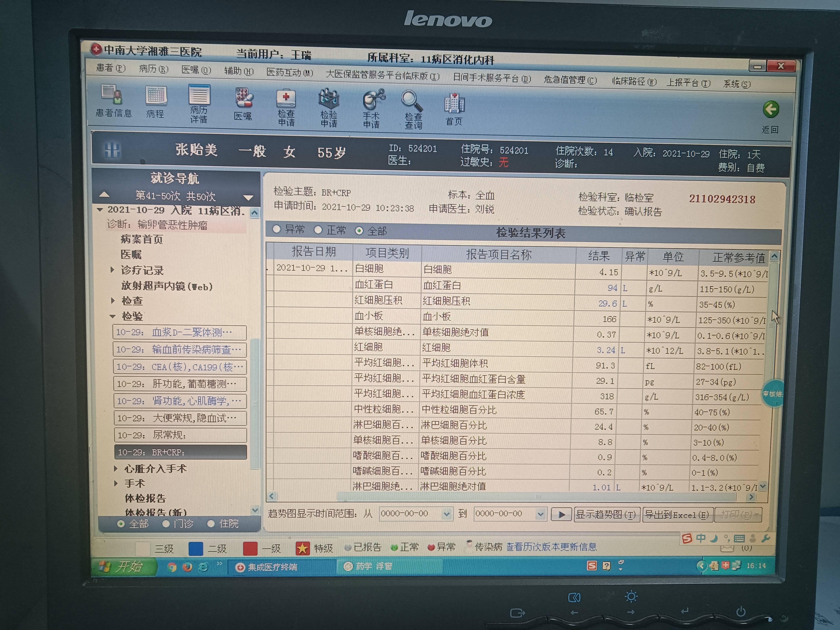Select the 住院 radio button in navigation

(x=211, y=524)
